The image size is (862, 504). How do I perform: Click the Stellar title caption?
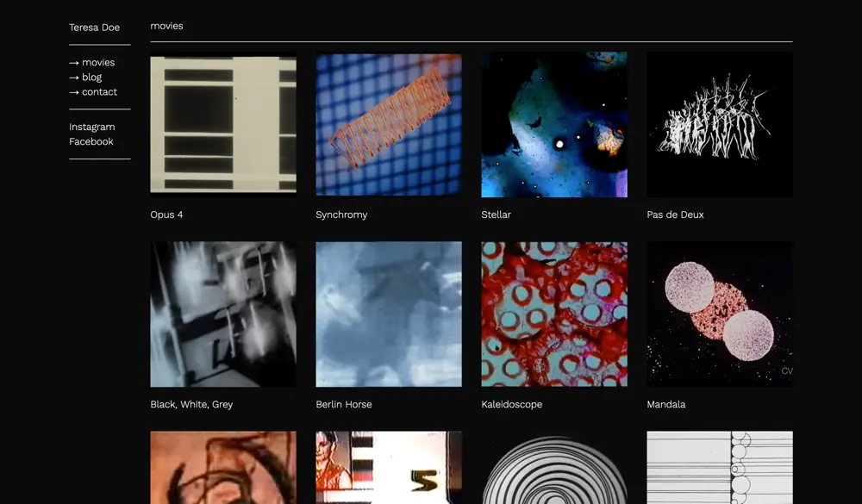[x=496, y=215]
